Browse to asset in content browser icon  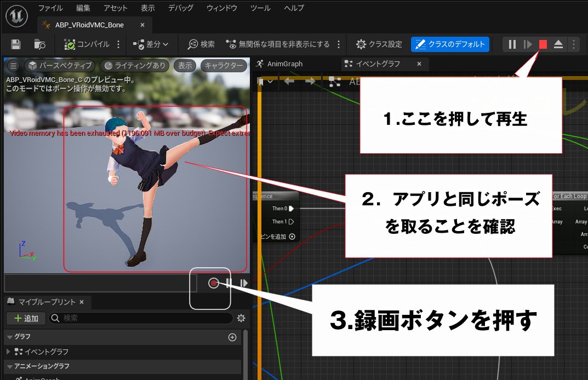click(x=39, y=44)
